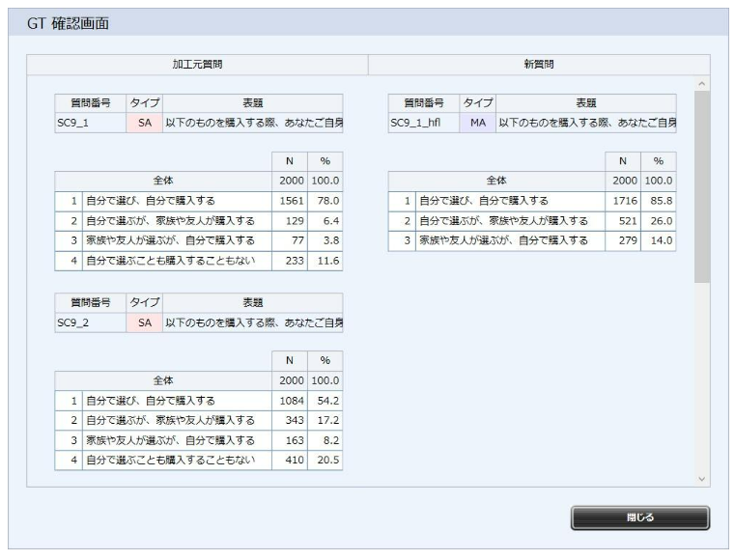
Task: Click question number SC9_2
Action: point(91,322)
